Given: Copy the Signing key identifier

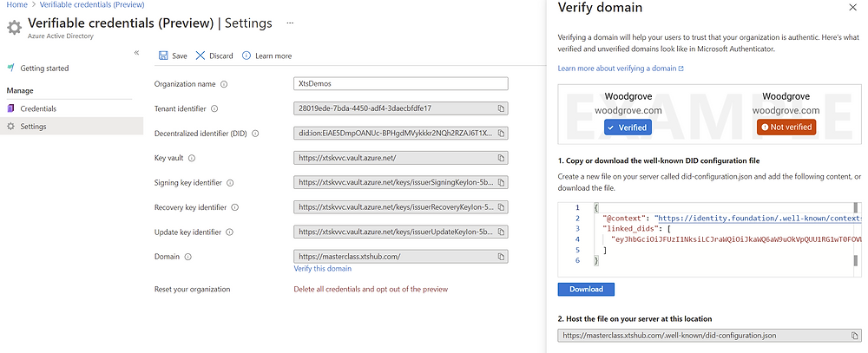Looking at the screenshot, I should (x=501, y=183).
